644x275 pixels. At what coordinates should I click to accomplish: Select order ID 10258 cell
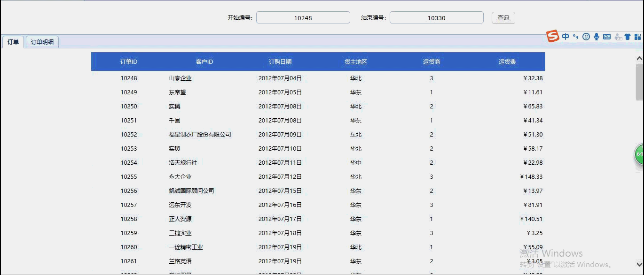[x=129, y=219]
